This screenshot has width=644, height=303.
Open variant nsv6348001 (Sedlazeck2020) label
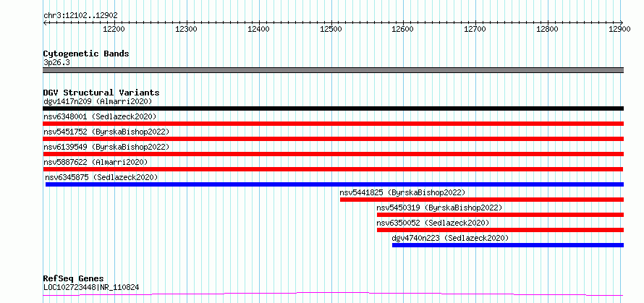coord(100,116)
